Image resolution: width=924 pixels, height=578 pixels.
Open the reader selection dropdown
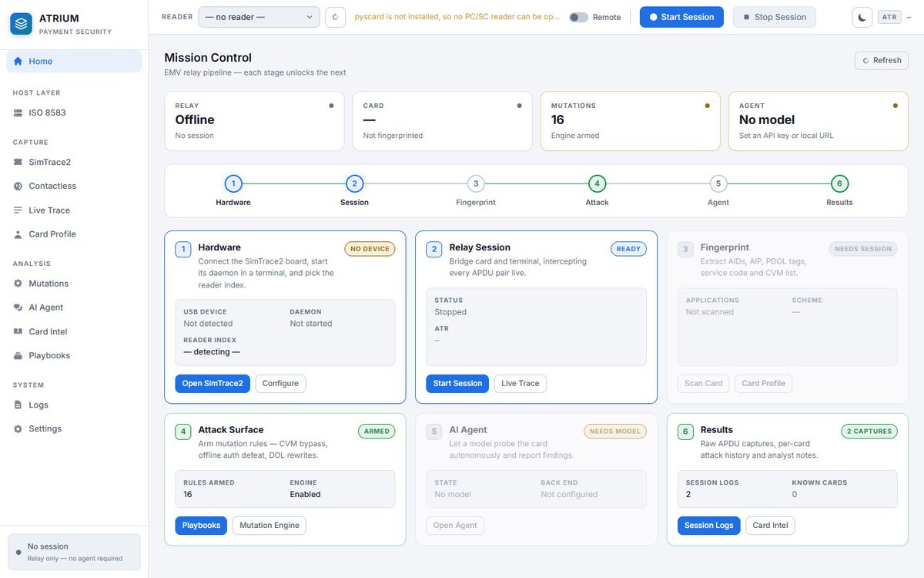(259, 17)
